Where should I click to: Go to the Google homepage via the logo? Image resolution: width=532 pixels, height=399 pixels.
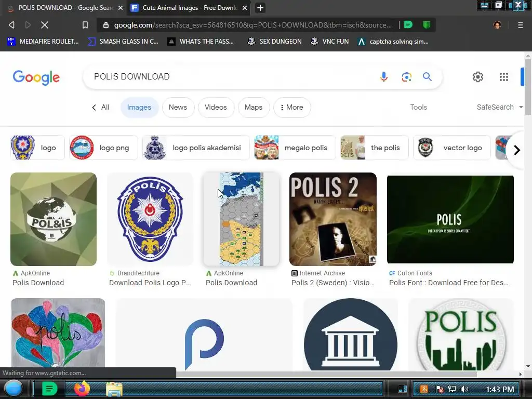[x=36, y=78]
